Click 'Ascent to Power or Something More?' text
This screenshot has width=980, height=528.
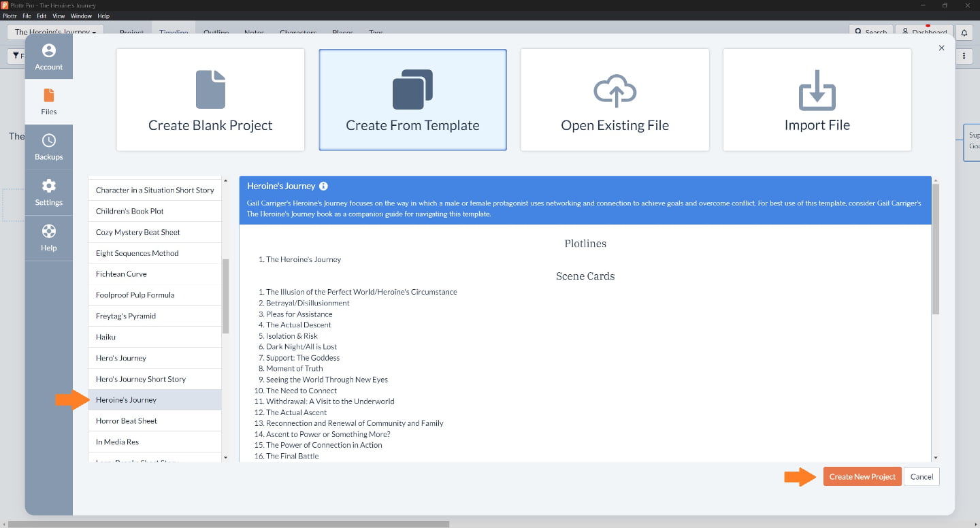pyautogui.click(x=328, y=434)
